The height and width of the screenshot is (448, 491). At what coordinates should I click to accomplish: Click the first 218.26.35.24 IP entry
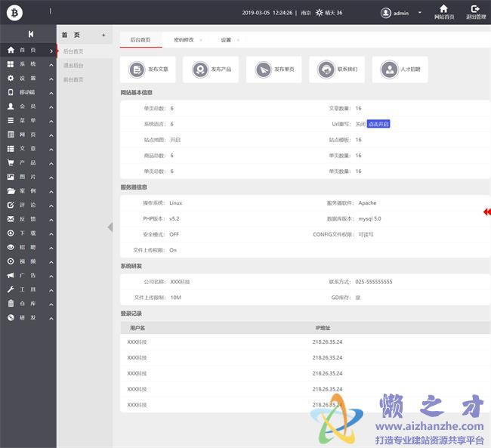point(327,341)
